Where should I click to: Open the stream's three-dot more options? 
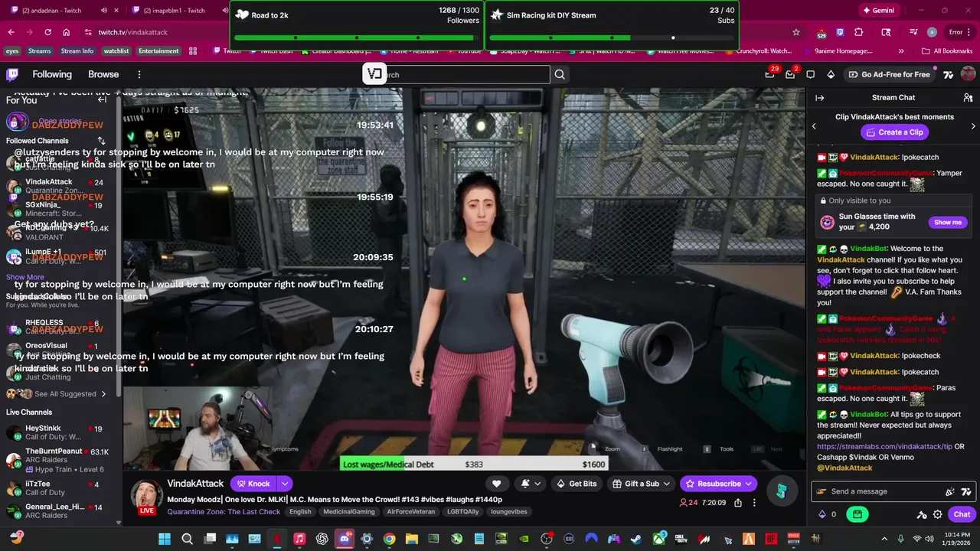754,503
